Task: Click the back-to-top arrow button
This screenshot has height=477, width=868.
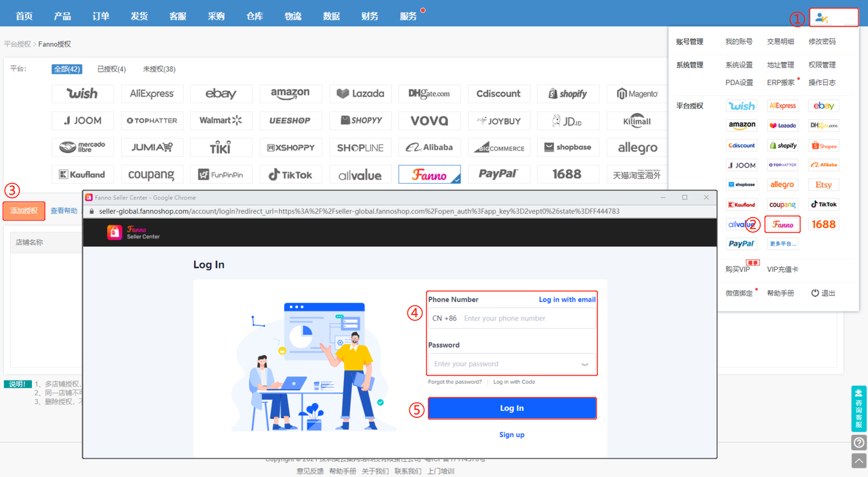Action: coord(859,461)
